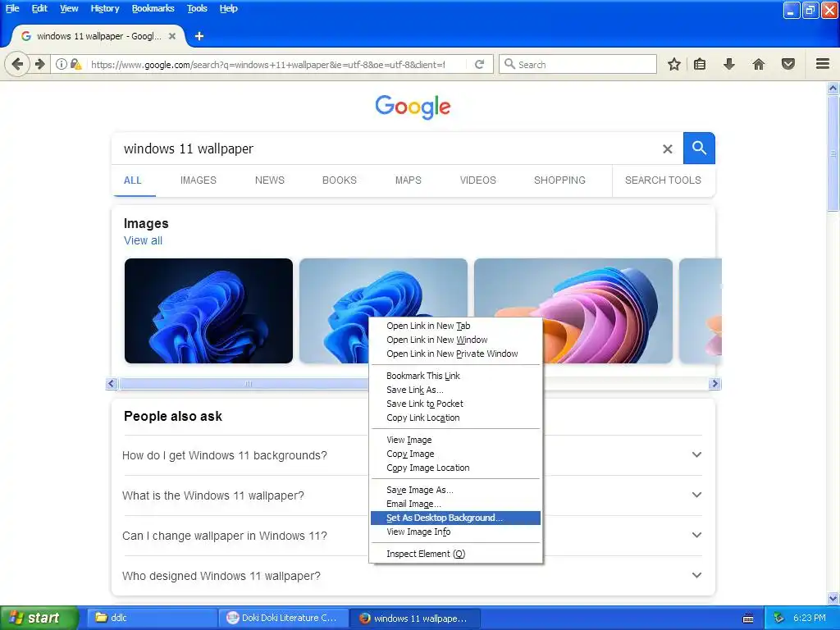Viewport: 840px width, 630px height.
Task: Click the site information icon in address bar
Action: tap(62, 64)
